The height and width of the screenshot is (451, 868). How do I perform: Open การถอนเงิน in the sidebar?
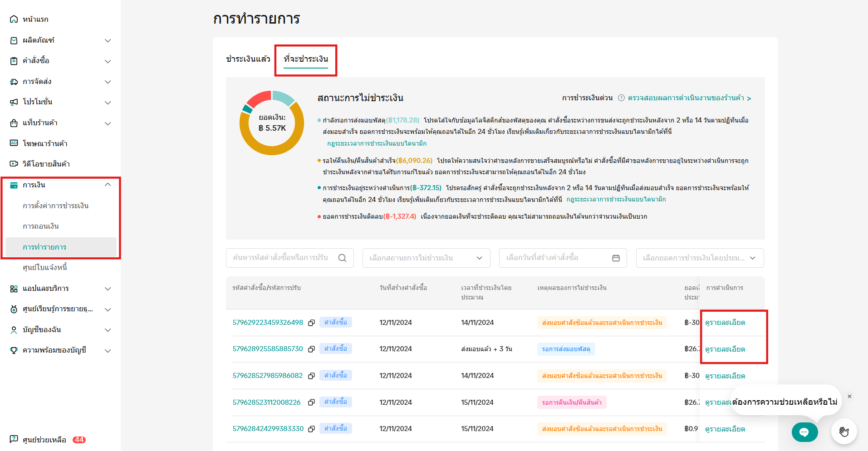(x=41, y=226)
